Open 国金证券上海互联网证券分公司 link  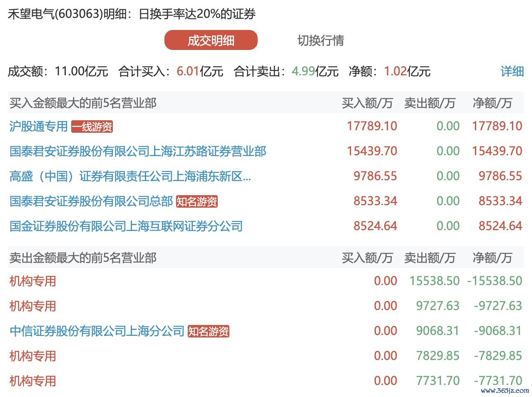(x=126, y=226)
